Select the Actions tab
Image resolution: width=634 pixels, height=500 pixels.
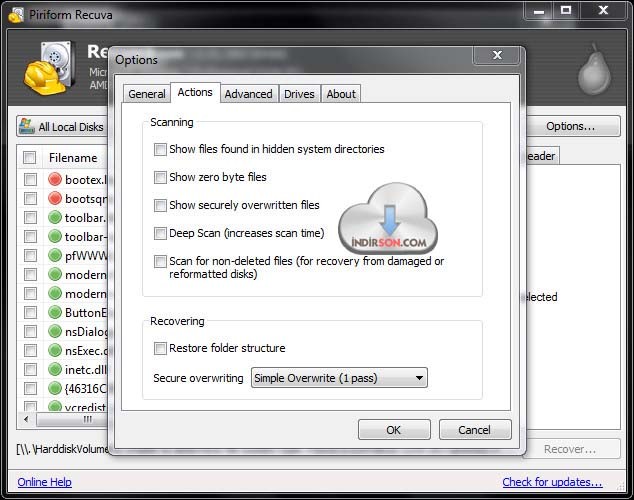click(x=195, y=92)
